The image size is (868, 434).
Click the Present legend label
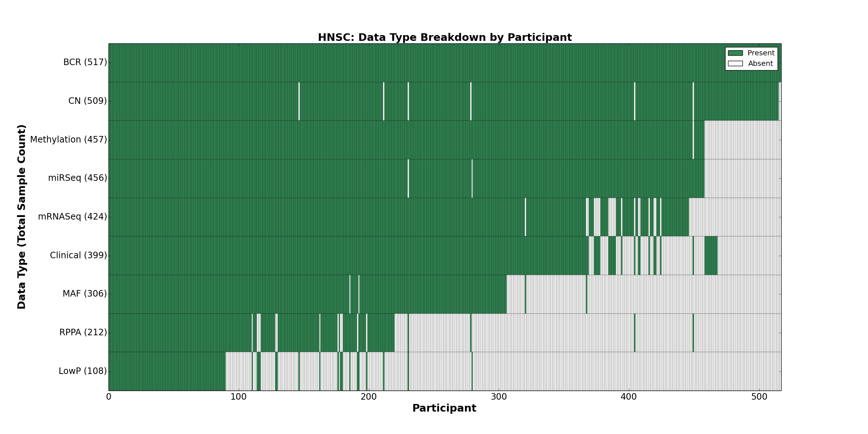click(x=761, y=53)
